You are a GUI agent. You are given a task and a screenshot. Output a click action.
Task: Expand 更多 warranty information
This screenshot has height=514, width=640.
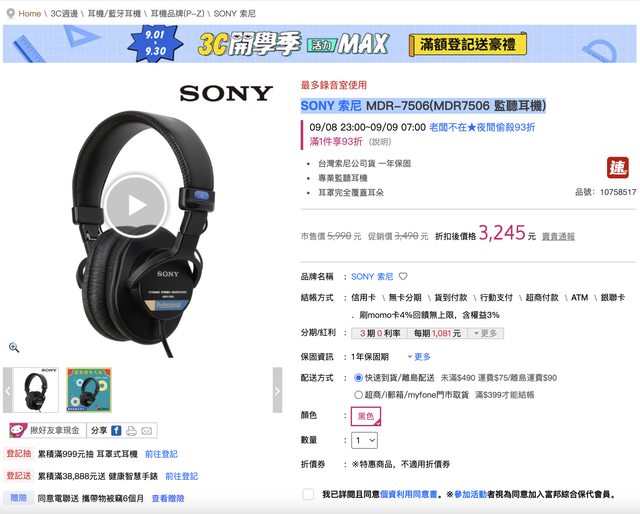[x=419, y=357]
